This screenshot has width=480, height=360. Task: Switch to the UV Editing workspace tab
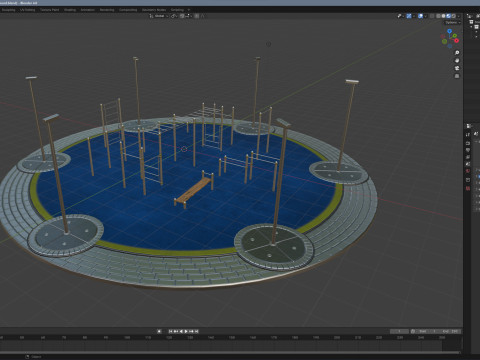[x=28, y=10]
